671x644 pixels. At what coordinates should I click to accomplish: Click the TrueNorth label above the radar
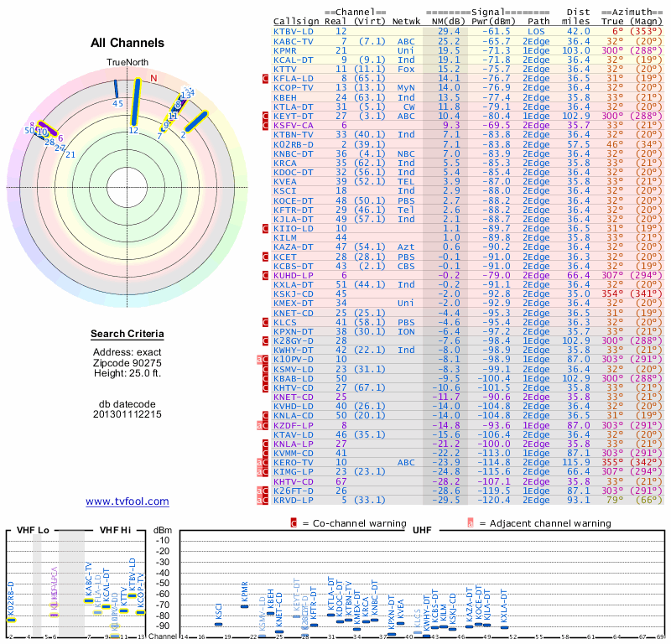pos(127,63)
